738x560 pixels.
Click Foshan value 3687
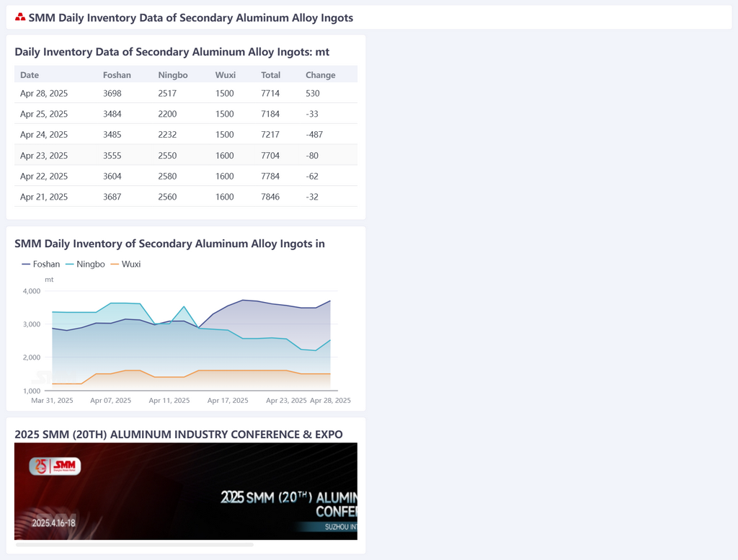pos(112,197)
